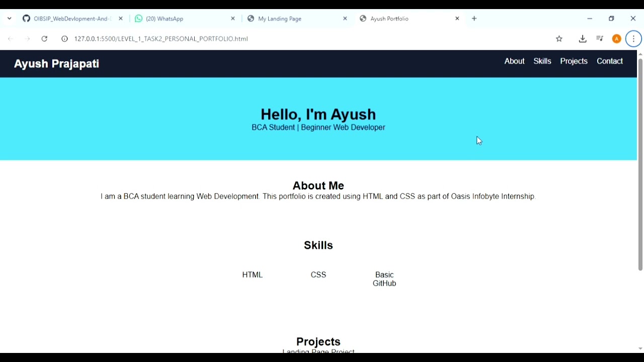Click the About Me paragraph text
Image resolution: width=644 pixels, height=362 pixels.
point(318,197)
